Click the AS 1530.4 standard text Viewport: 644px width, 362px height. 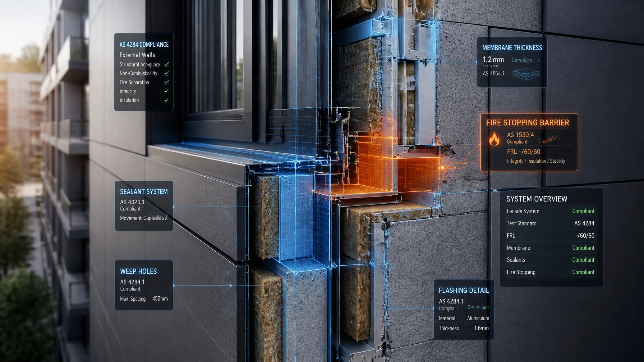pyautogui.click(x=520, y=135)
